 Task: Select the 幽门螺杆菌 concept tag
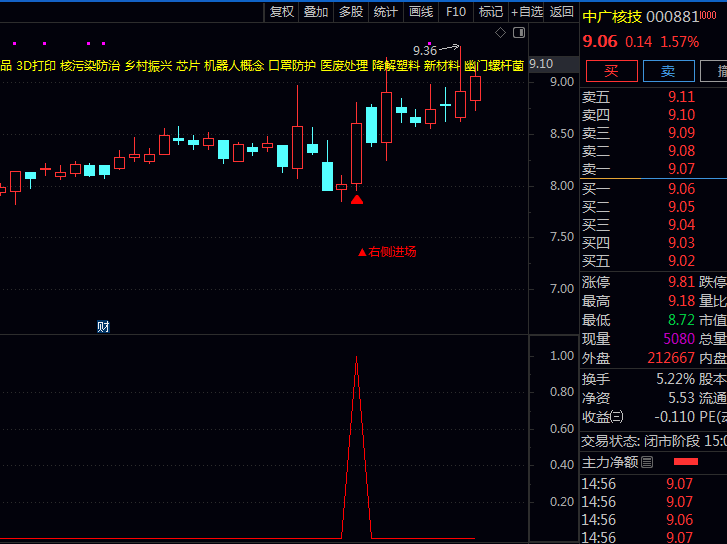pyautogui.click(x=494, y=66)
